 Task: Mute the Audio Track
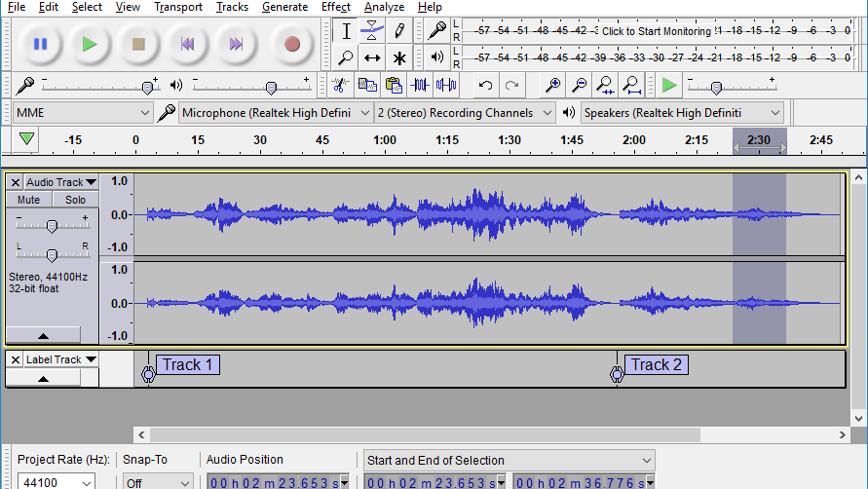click(x=29, y=200)
